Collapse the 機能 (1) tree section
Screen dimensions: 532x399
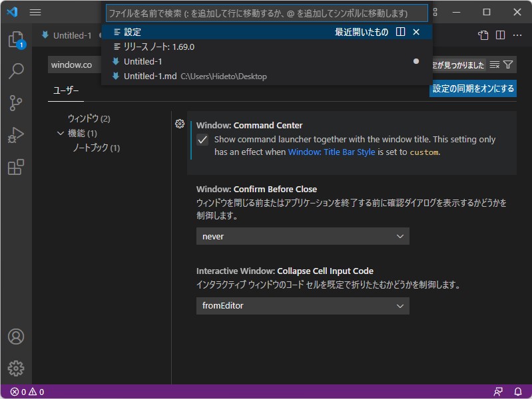pyautogui.click(x=61, y=133)
